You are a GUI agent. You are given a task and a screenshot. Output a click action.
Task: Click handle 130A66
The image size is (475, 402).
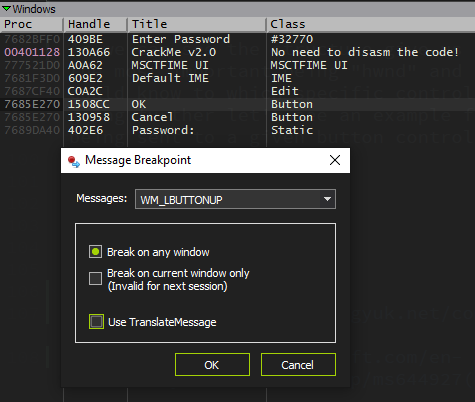click(89, 52)
